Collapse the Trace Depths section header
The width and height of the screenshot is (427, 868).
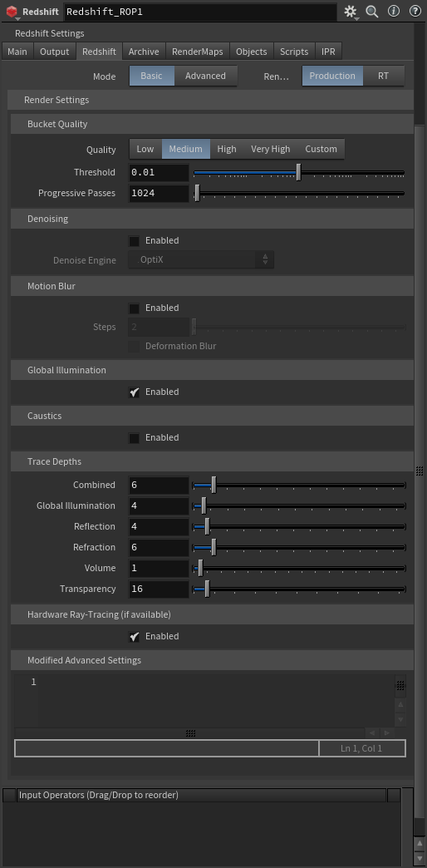pyautogui.click(x=212, y=461)
